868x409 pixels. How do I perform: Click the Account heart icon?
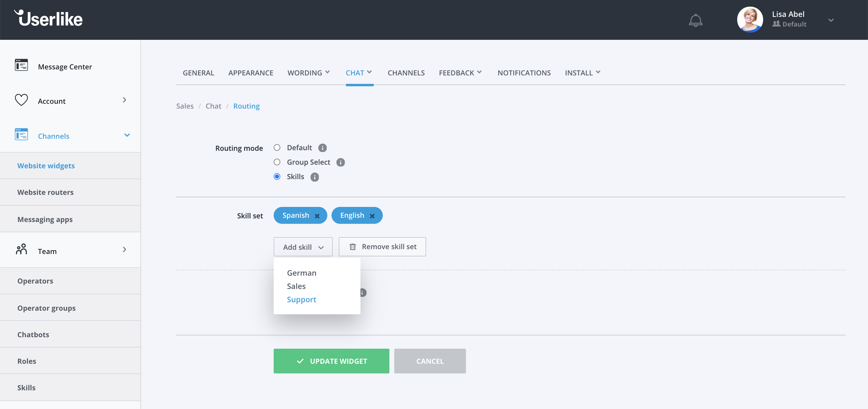pos(21,100)
